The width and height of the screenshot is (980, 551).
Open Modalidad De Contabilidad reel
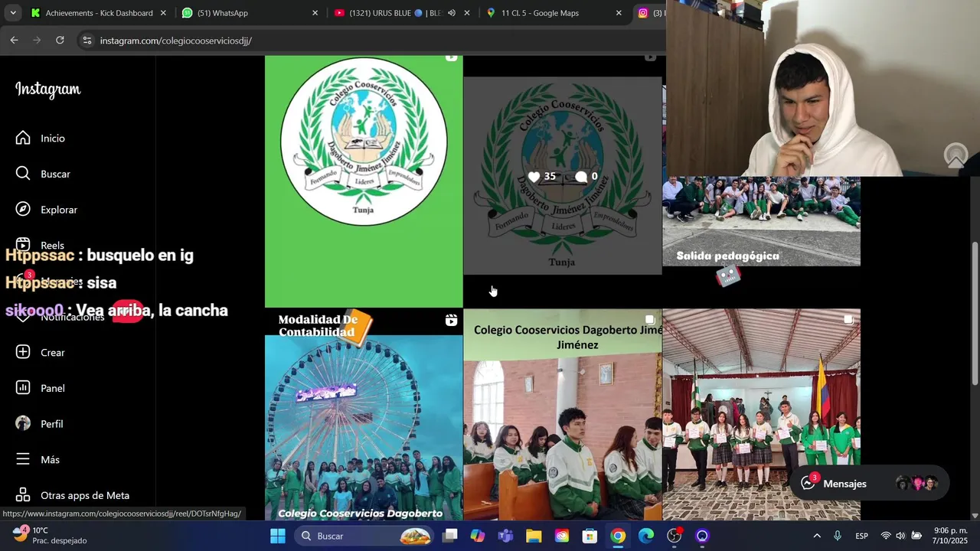(x=364, y=415)
